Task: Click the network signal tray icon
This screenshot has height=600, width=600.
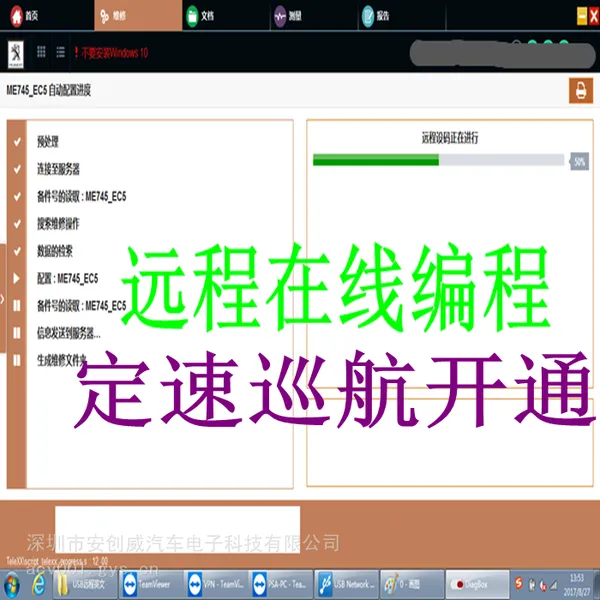Action: coord(554,585)
